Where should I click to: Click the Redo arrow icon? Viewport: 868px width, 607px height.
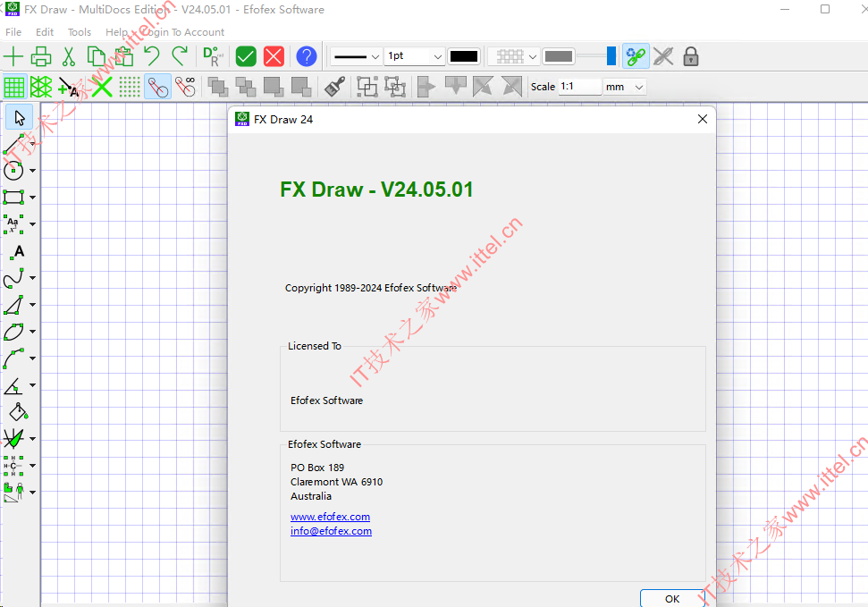[180, 56]
